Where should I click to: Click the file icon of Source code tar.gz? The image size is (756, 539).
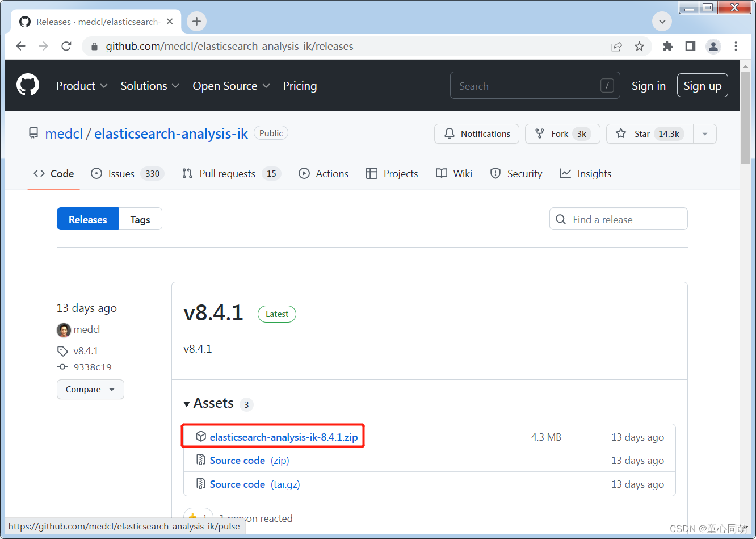[x=200, y=484]
